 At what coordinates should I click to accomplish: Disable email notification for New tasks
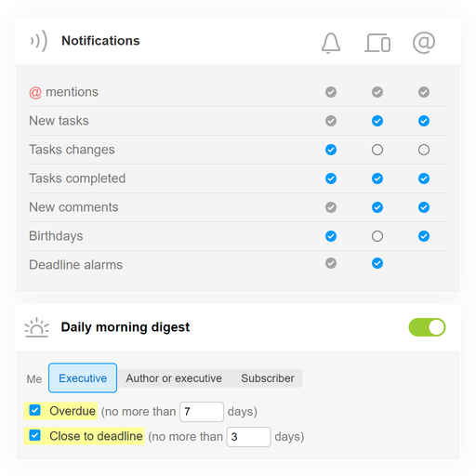point(424,121)
